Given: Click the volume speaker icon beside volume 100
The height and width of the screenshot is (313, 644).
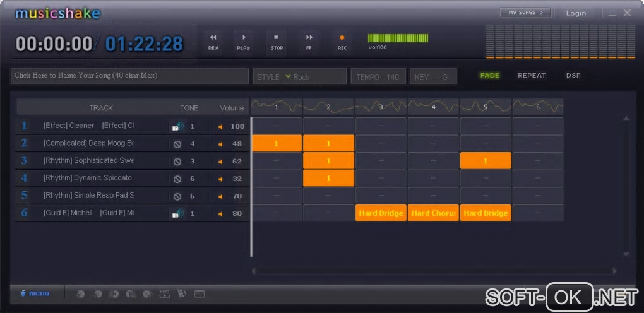Looking at the screenshot, I should tap(220, 126).
